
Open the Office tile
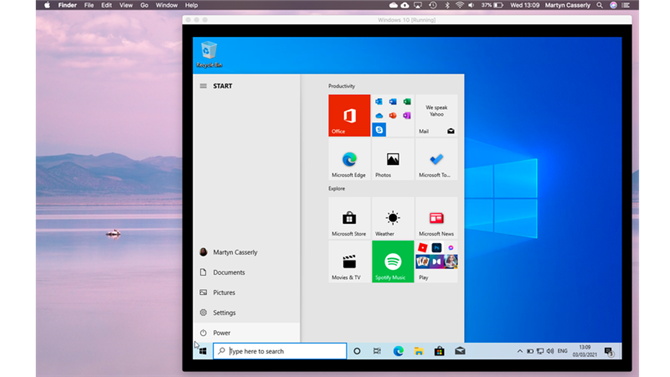349,115
